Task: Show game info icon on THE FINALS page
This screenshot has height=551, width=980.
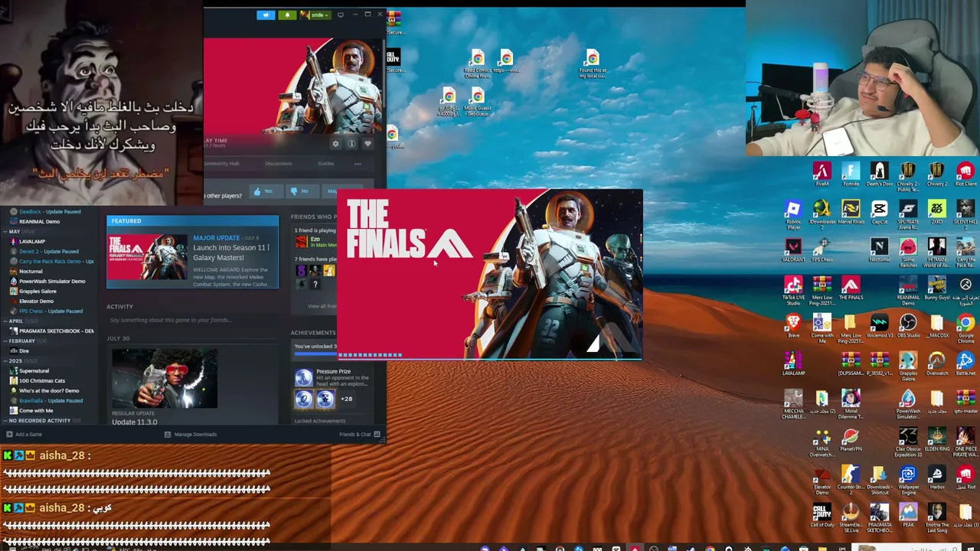Action: 351,144
